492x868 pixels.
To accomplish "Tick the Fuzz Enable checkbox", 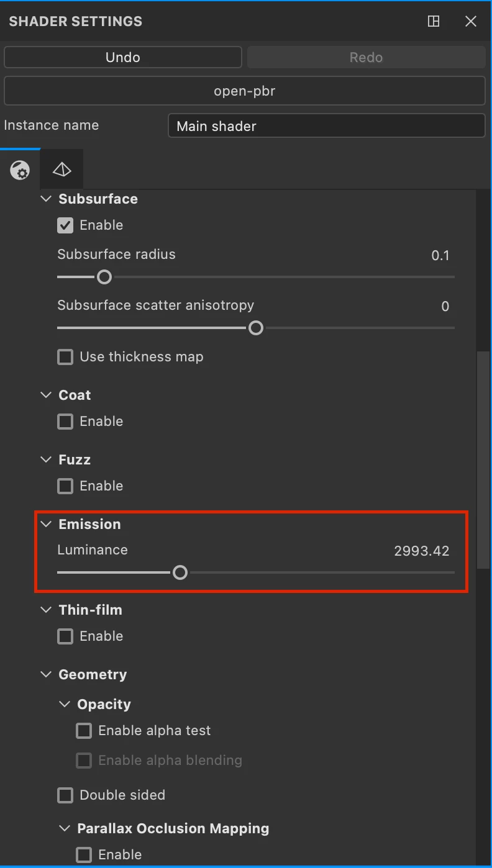I will [x=65, y=486].
